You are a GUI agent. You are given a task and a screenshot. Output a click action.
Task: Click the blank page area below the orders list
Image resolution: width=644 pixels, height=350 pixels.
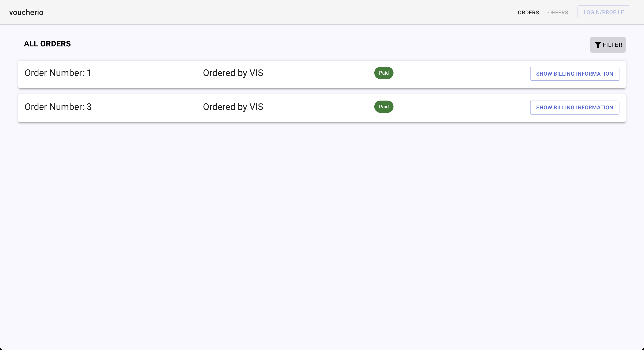(x=322, y=225)
